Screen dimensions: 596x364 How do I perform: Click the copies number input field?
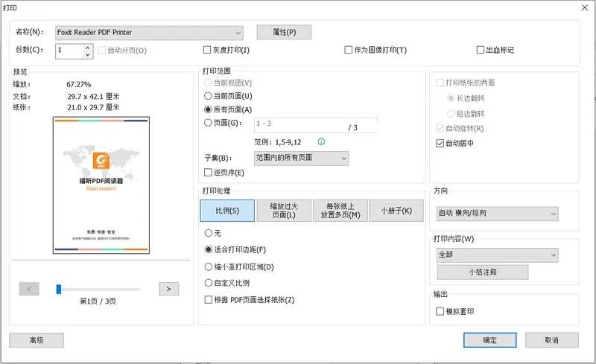(x=70, y=51)
